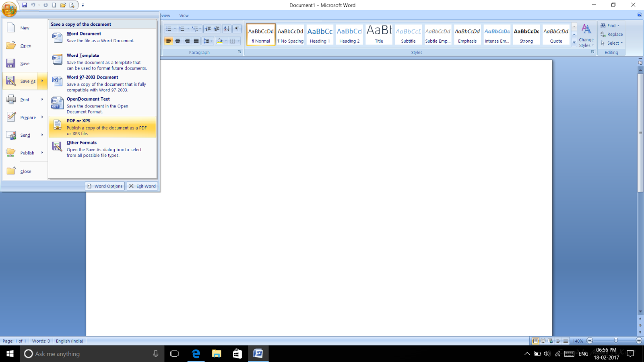
Task: Toggle Justify alignment
Action: [196, 41]
